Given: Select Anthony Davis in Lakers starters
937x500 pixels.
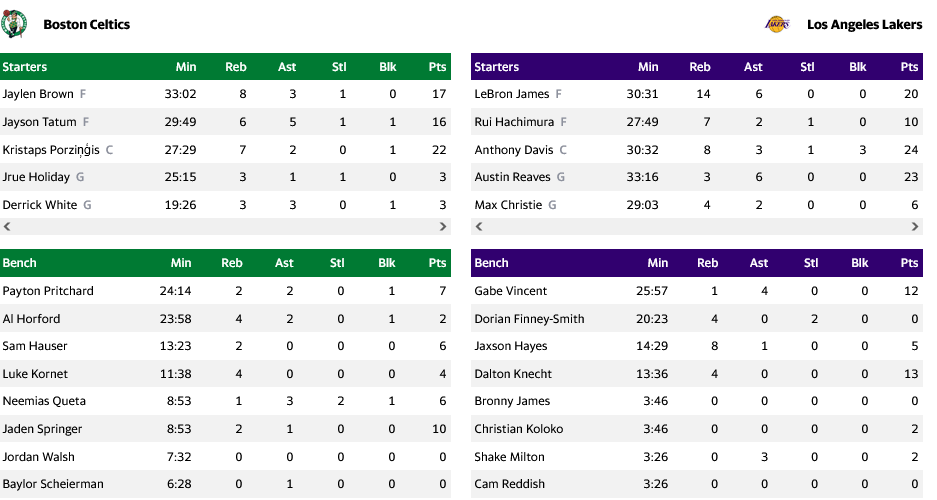Looking at the screenshot, I should click(514, 150).
